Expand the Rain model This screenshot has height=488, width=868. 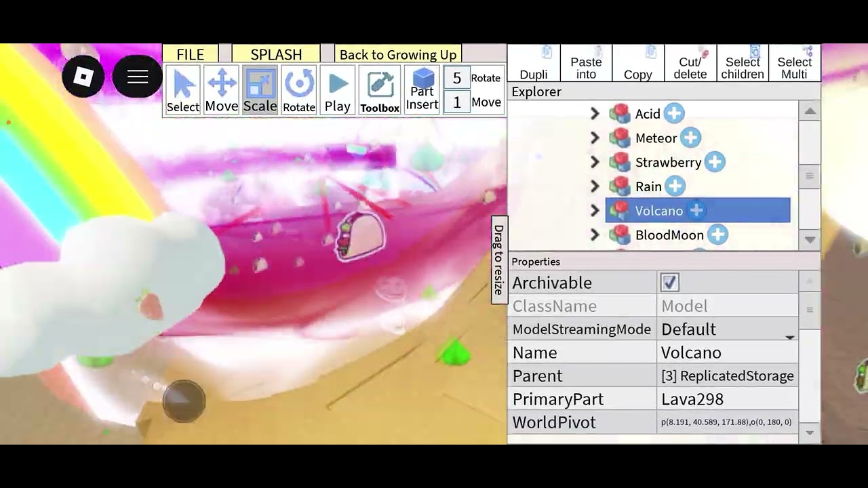(595, 186)
